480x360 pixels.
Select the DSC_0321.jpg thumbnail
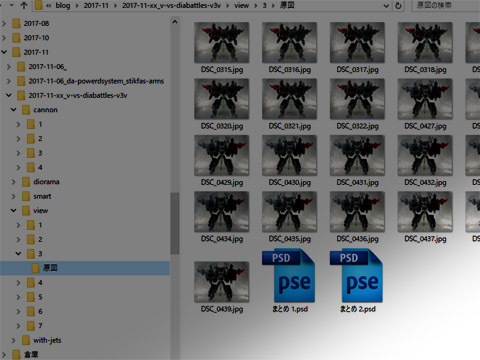[289, 99]
